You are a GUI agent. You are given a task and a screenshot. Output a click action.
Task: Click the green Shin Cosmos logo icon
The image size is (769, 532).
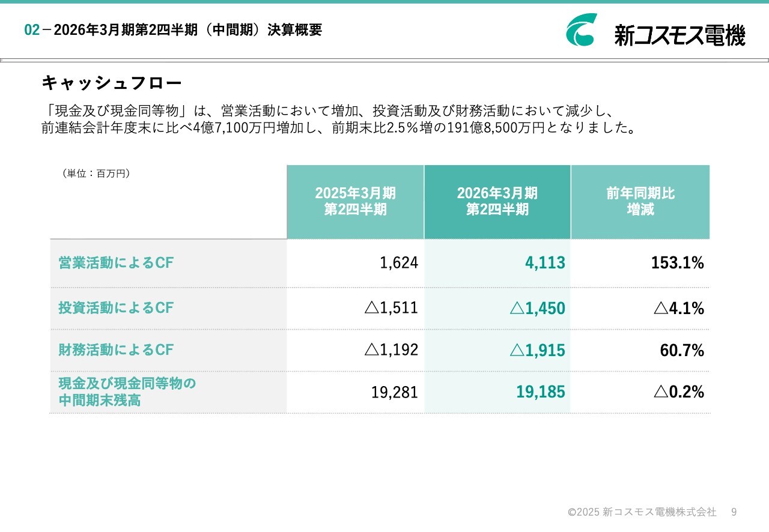581,30
